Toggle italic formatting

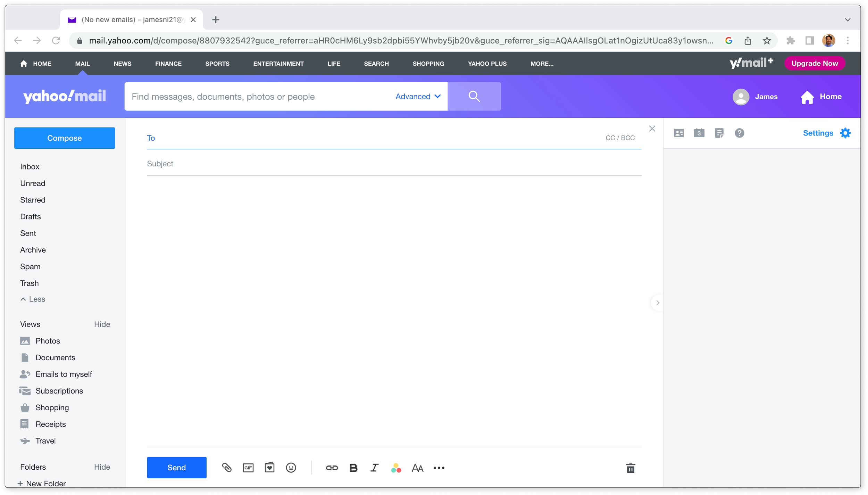click(x=374, y=468)
